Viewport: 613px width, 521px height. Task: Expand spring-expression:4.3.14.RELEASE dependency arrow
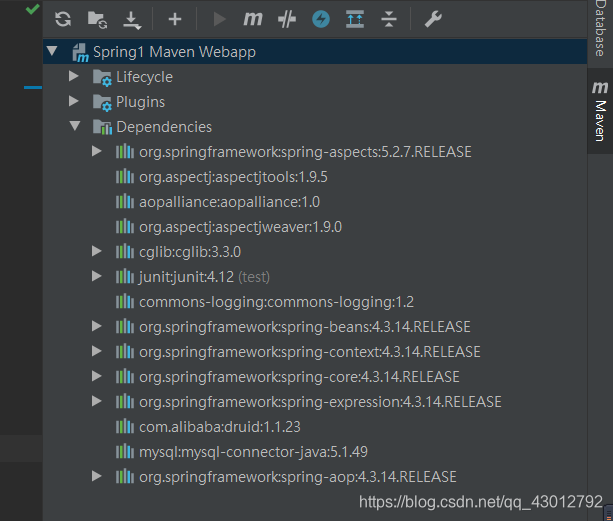coord(97,401)
